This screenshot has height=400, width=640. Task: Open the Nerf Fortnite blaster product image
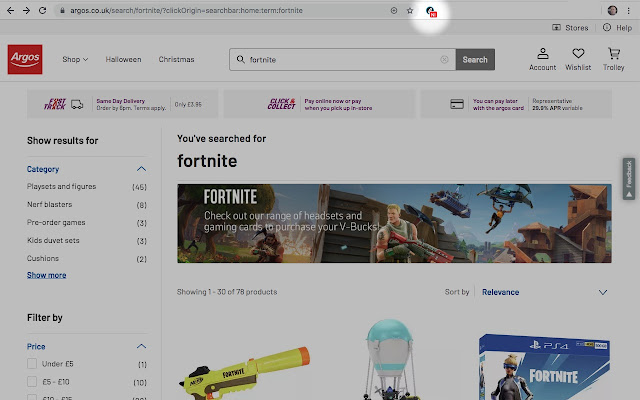click(245, 372)
